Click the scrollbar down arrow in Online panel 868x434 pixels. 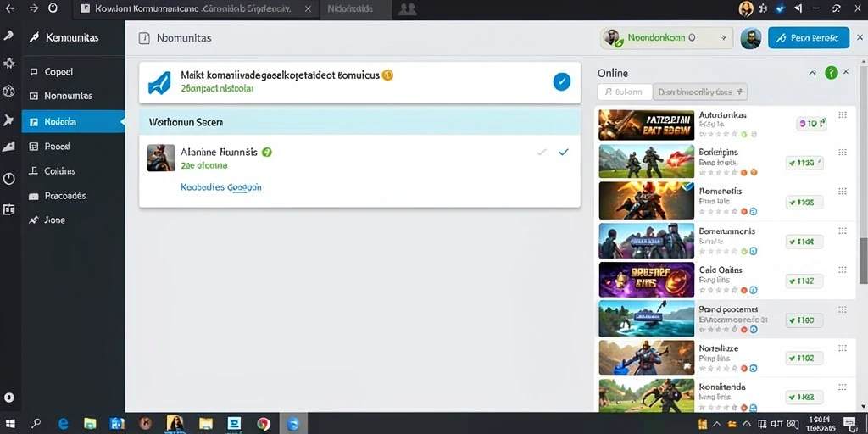coord(862,407)
